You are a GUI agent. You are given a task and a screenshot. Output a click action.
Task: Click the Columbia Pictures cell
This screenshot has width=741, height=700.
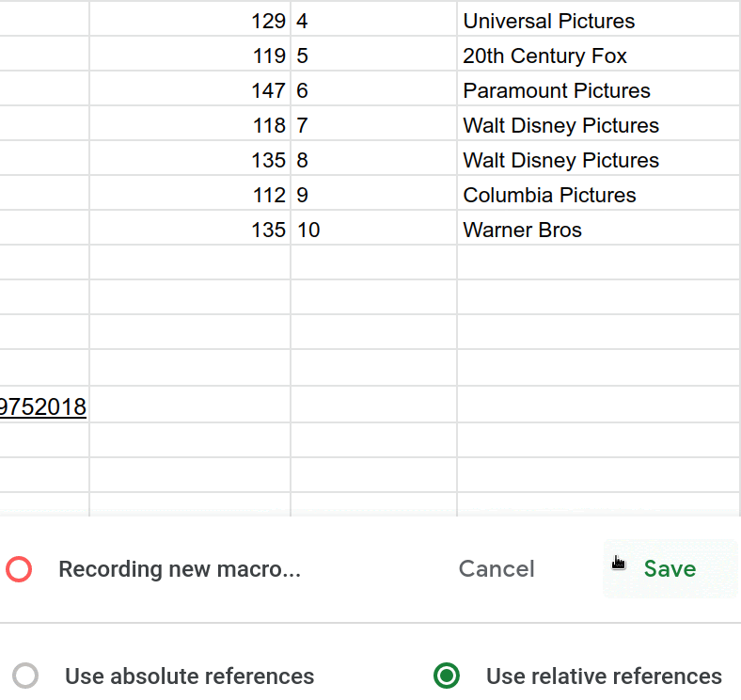point(550,195)
